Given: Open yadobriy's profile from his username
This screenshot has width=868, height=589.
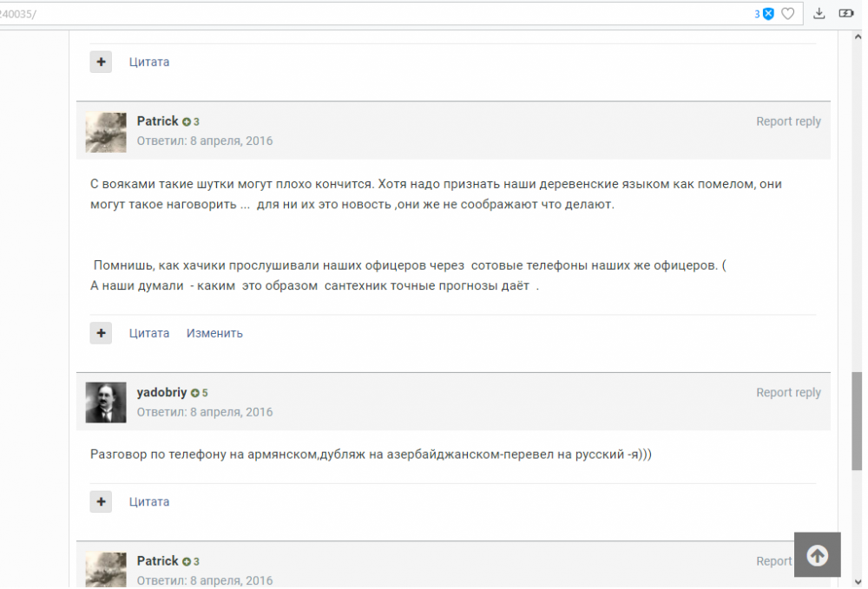Looking at the screenshot, I should 162,392.
